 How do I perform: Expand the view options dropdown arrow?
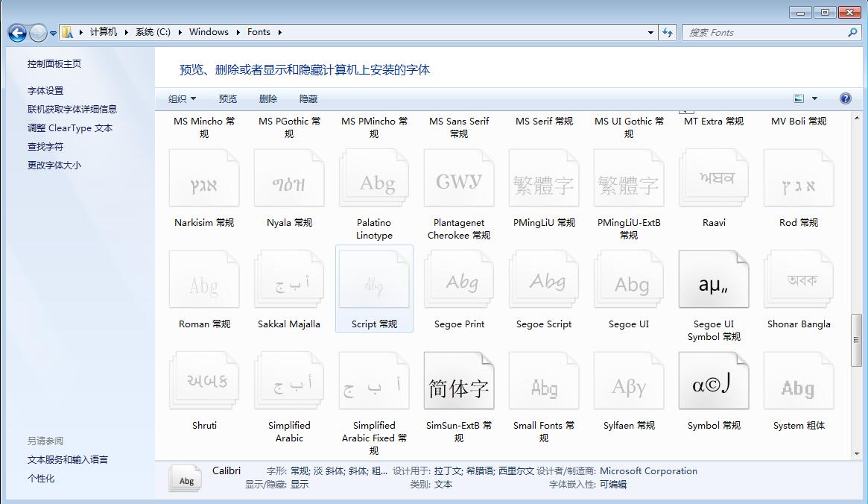point(814,98)
